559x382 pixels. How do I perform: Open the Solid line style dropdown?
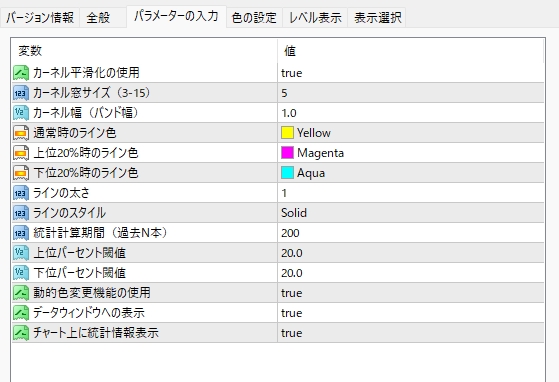coord(411,213)
